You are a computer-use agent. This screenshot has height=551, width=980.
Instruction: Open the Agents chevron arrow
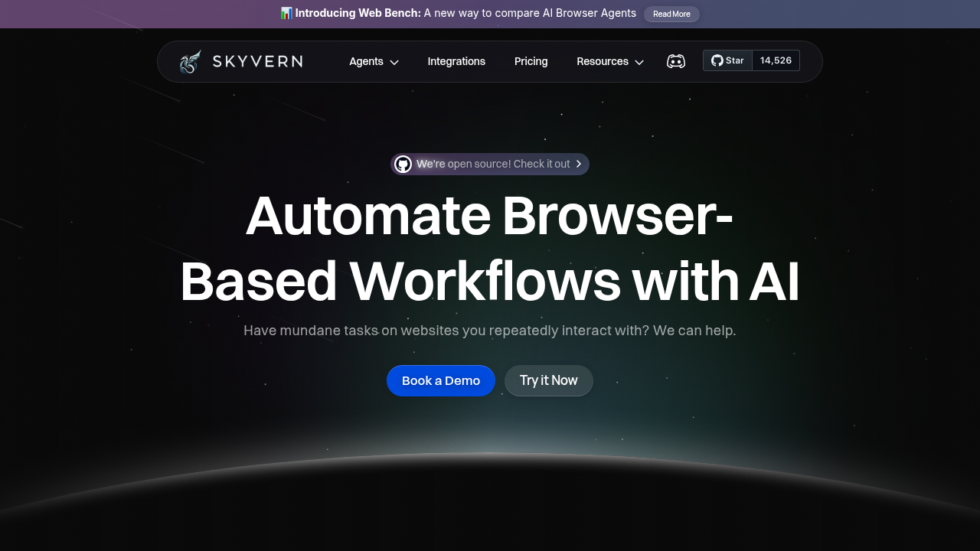coord(394,62)
